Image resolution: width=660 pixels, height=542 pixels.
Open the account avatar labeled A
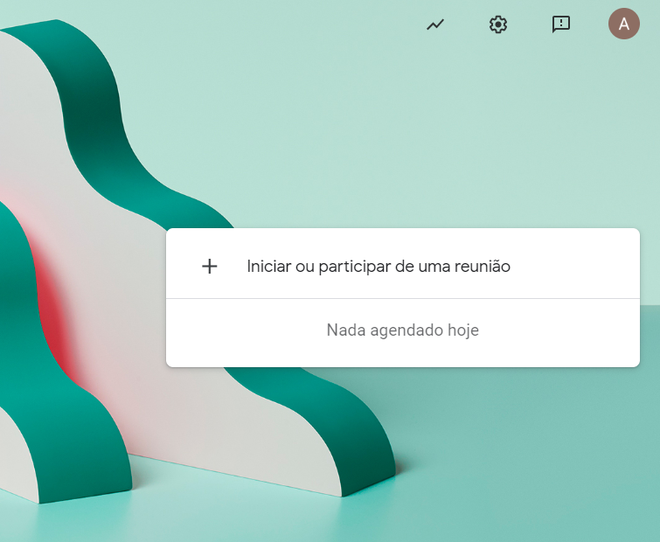tap(624, 24)
